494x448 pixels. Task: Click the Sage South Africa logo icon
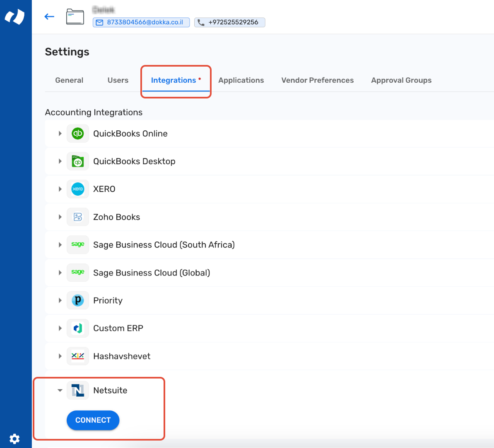click(x=78, y=244)
